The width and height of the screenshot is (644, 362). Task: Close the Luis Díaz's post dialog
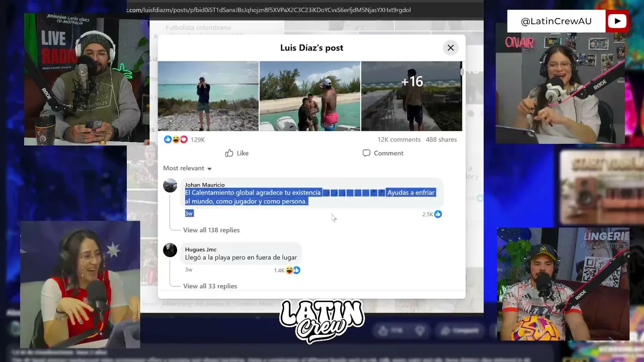(x=450, y=48)
